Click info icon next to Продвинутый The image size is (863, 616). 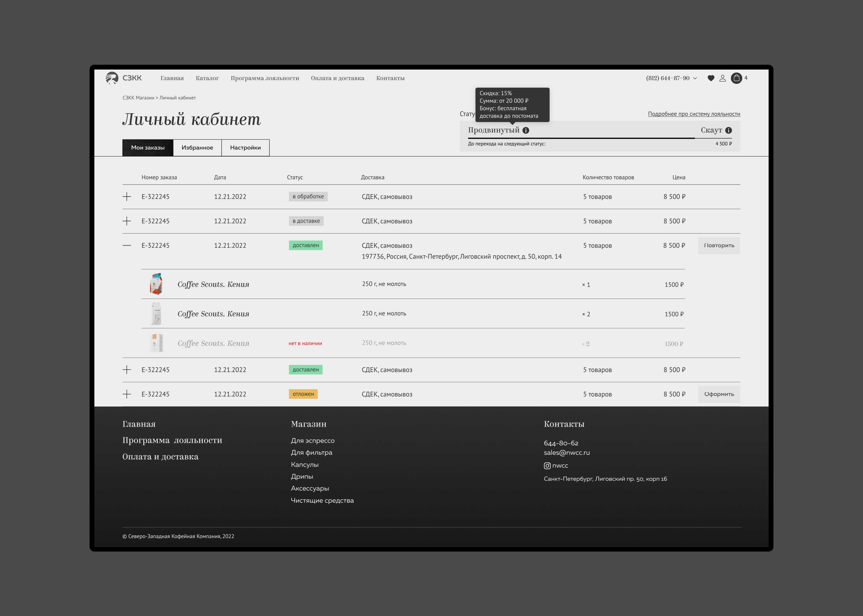pos(526,130)
